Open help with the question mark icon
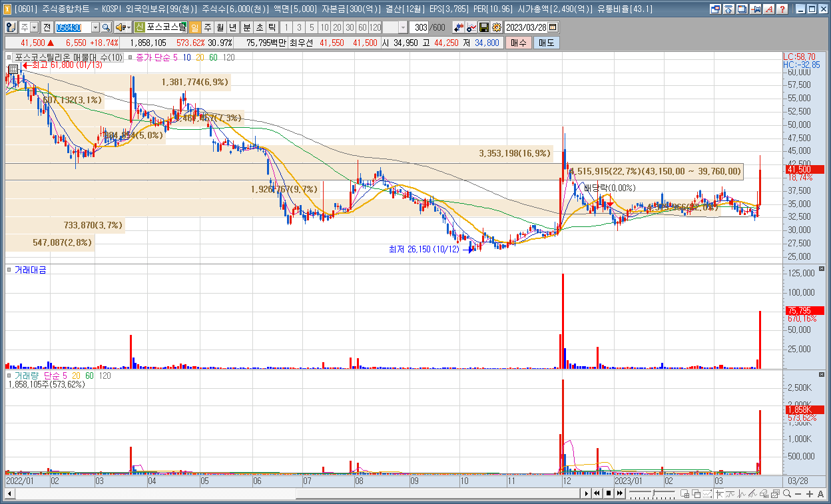Image resolution: width=831 pixels, height=504 pixels. pyautogui.click(x=782, y=9)
